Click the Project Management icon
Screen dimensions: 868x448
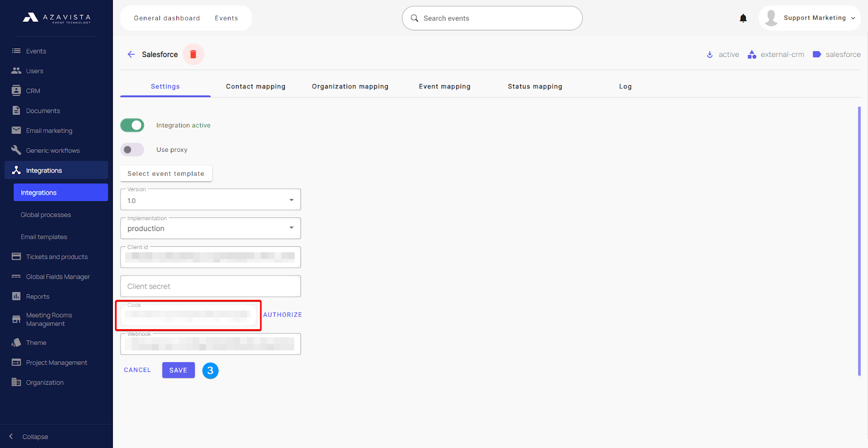tap(16, 362)
